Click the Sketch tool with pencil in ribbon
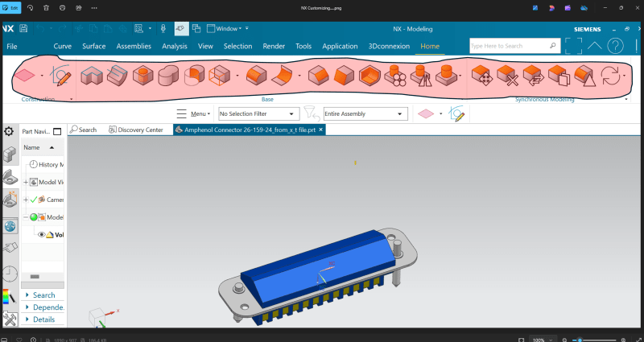Screen dimensions: 644x342 tap(60, 76)
